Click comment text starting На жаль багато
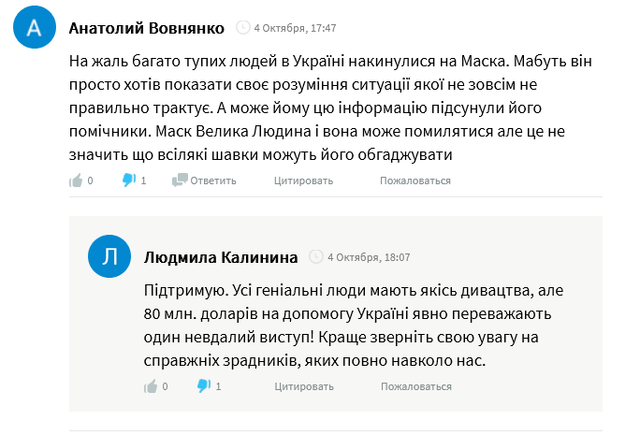Viewport: 640px width, 434px height. click(x=330, y=108)
